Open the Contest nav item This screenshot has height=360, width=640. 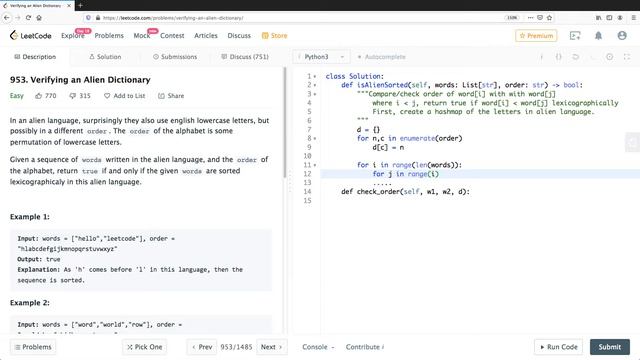pos(172,36)
